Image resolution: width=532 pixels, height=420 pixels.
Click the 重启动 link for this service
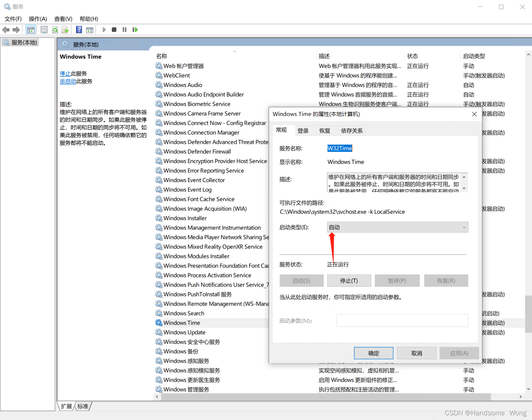tap(68, 81)
